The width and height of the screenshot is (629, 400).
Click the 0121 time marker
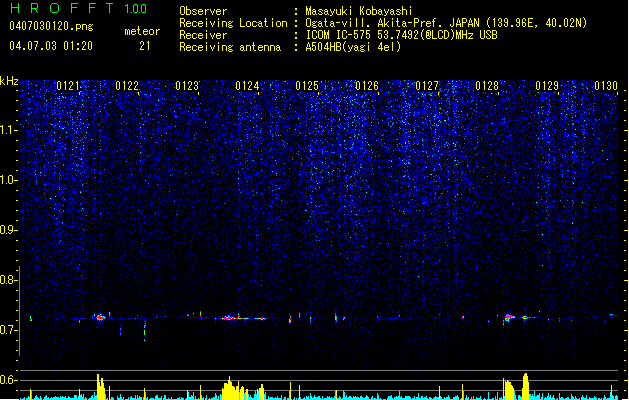click(68, 86)
